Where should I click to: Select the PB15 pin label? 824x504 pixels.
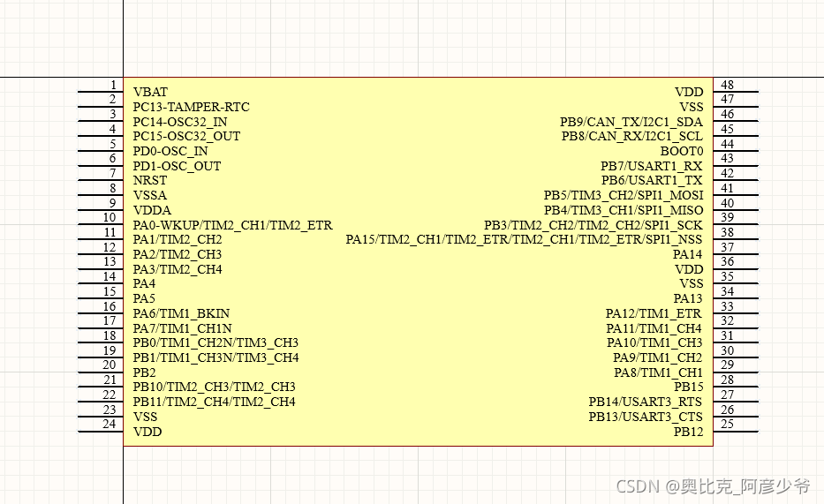click(688, 387)
